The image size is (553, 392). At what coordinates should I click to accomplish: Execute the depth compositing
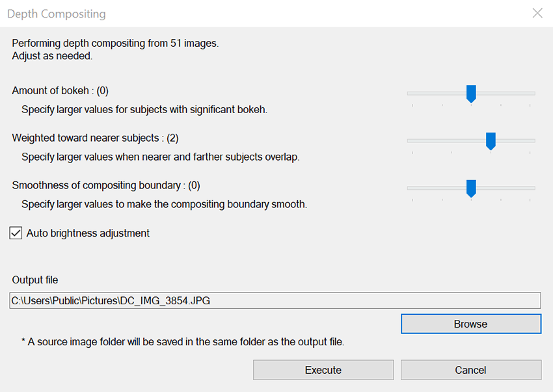coord(323,370)
